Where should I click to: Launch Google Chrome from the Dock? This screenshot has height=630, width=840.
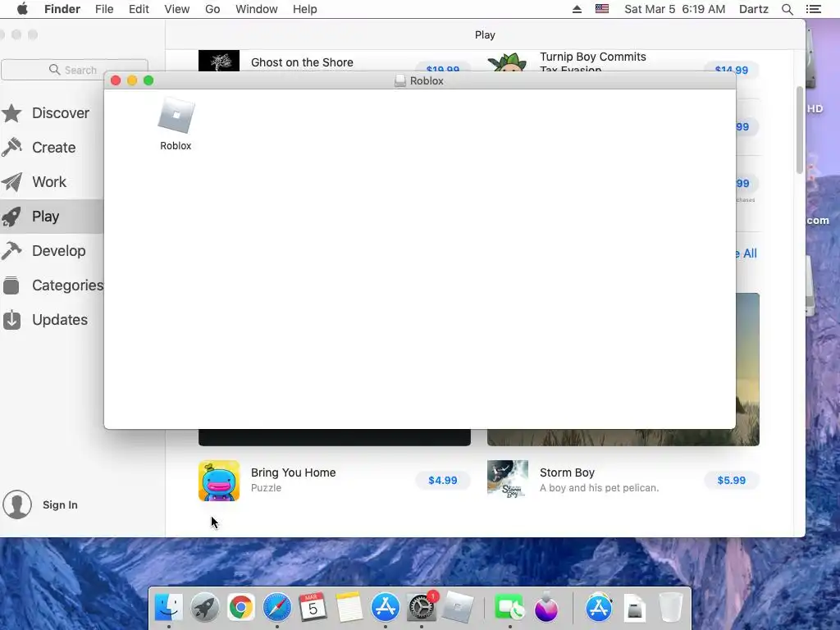(240, 608)
